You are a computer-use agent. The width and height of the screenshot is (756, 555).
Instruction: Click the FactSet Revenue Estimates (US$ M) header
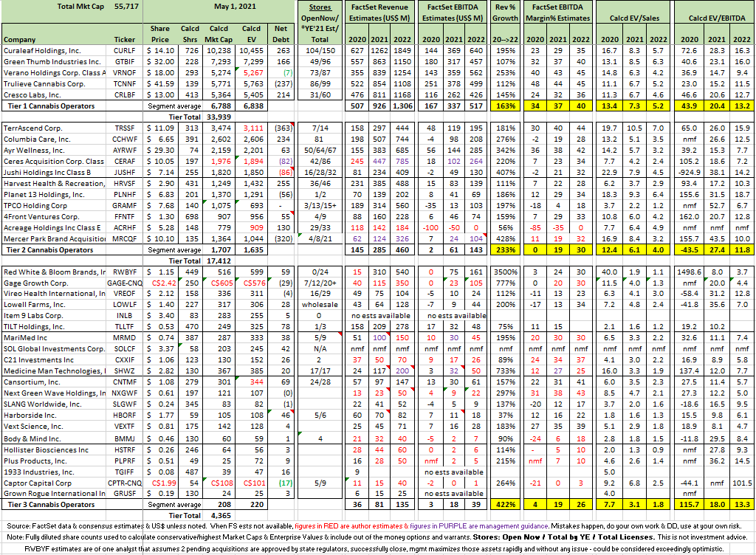[x=379, y=13]
